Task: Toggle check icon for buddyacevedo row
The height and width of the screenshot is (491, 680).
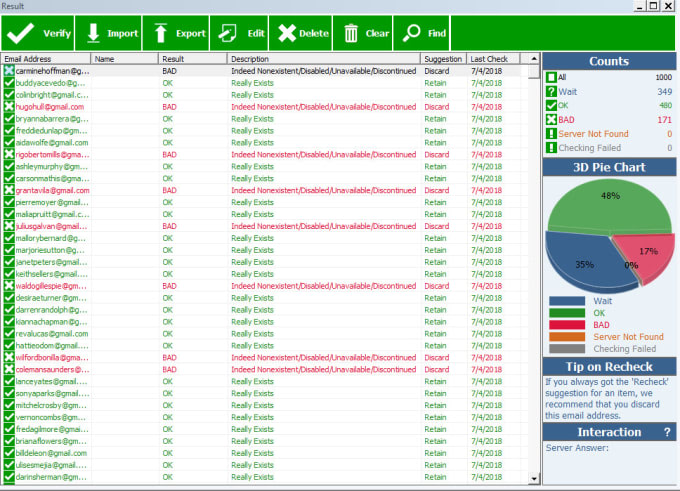Action: tap(9, 83)
